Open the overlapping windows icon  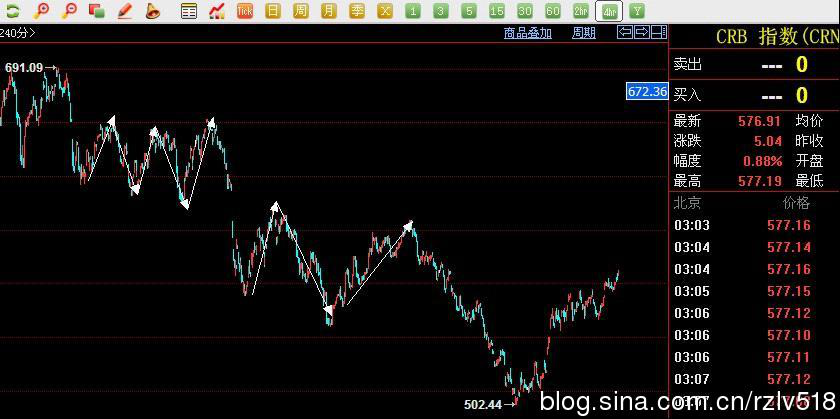[x=97, y=11]
